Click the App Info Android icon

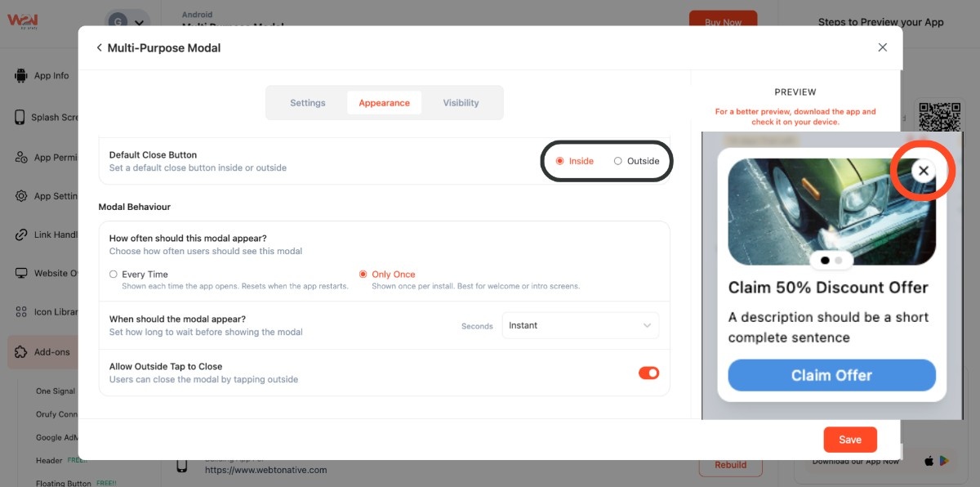tap(20, 76)
